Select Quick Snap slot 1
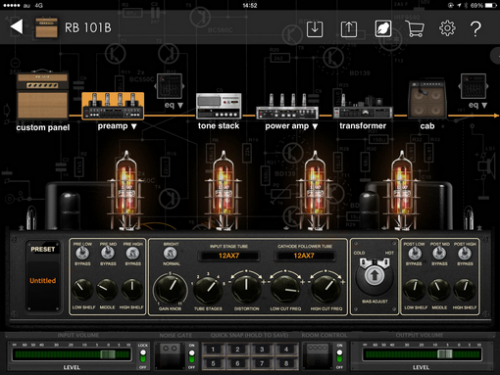 pos(213,349)
